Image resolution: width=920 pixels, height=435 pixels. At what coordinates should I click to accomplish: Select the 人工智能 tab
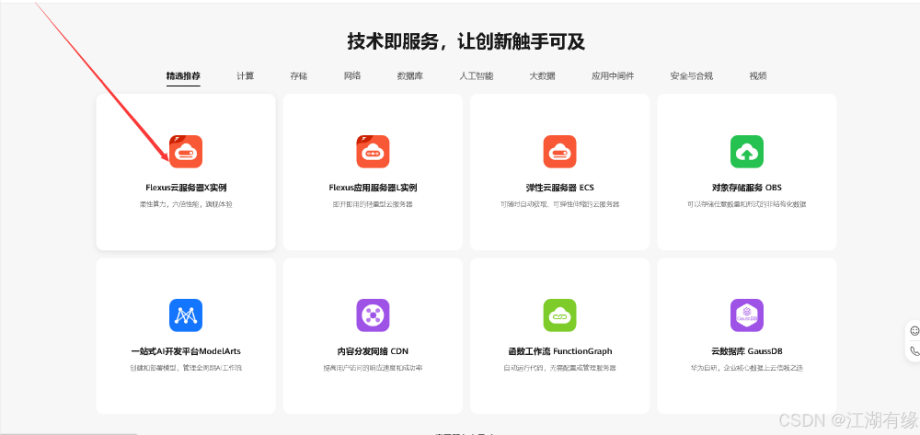[x=476, y=76]
